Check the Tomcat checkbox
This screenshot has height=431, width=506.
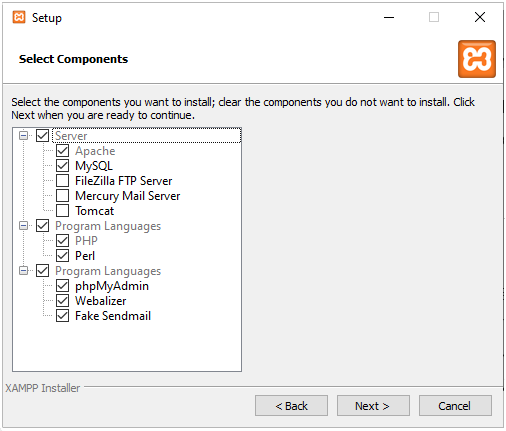pos(63,211)
